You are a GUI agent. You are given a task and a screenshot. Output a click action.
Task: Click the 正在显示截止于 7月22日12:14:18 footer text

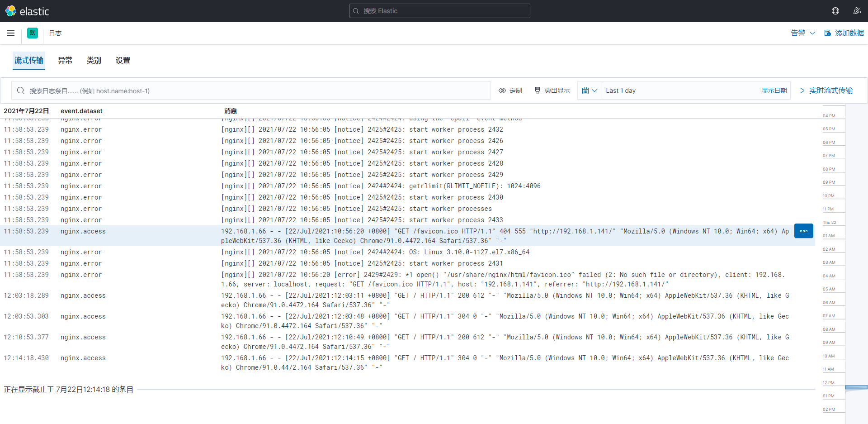pos(69,389)
